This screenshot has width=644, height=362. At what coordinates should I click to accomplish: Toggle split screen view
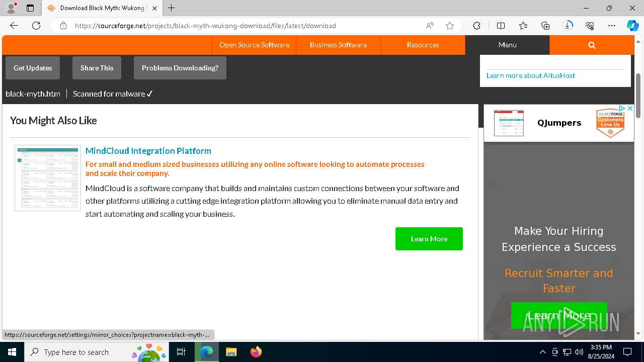[501, 26]
